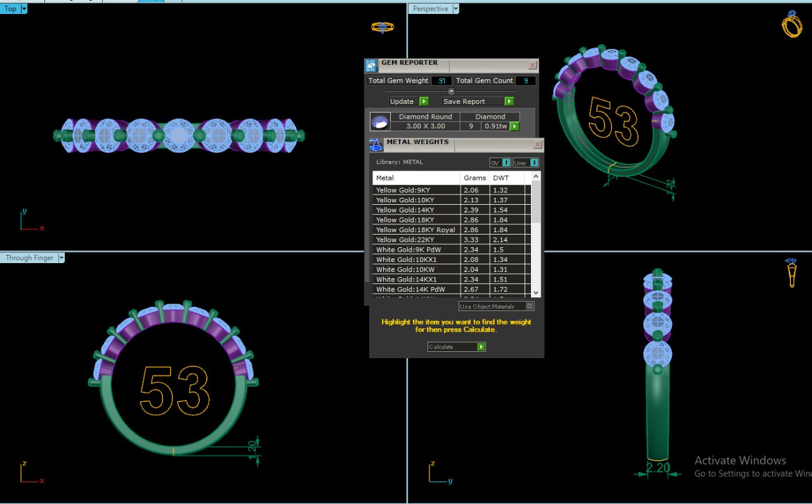Select the White Gold:14K PdW row

pyautogui.click(x=416, y=289)
